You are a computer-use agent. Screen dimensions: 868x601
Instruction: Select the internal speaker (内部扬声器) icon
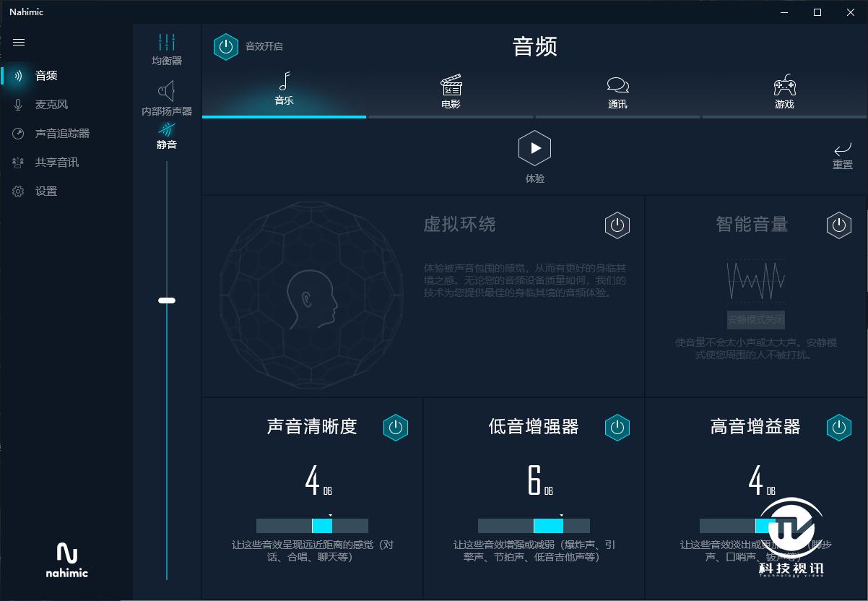point(167,97)
